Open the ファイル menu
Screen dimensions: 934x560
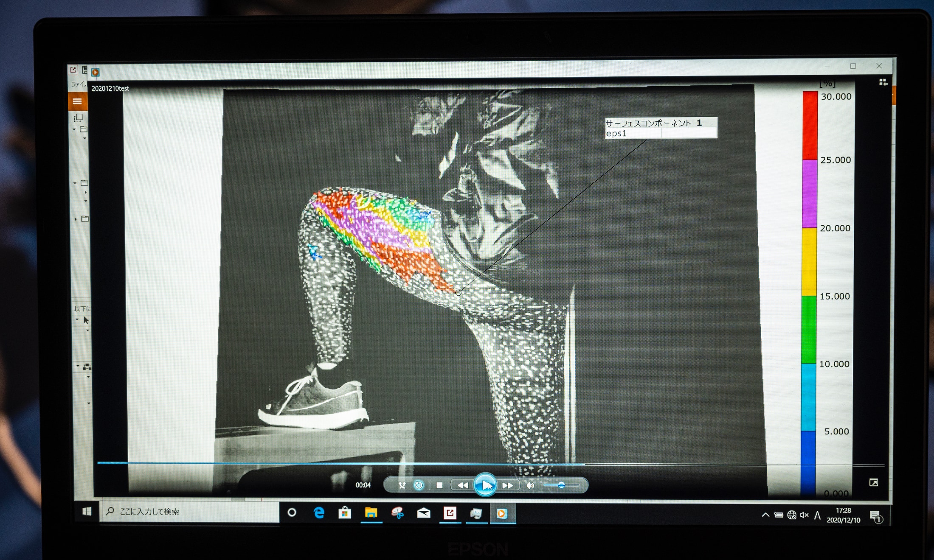point(78,84)
